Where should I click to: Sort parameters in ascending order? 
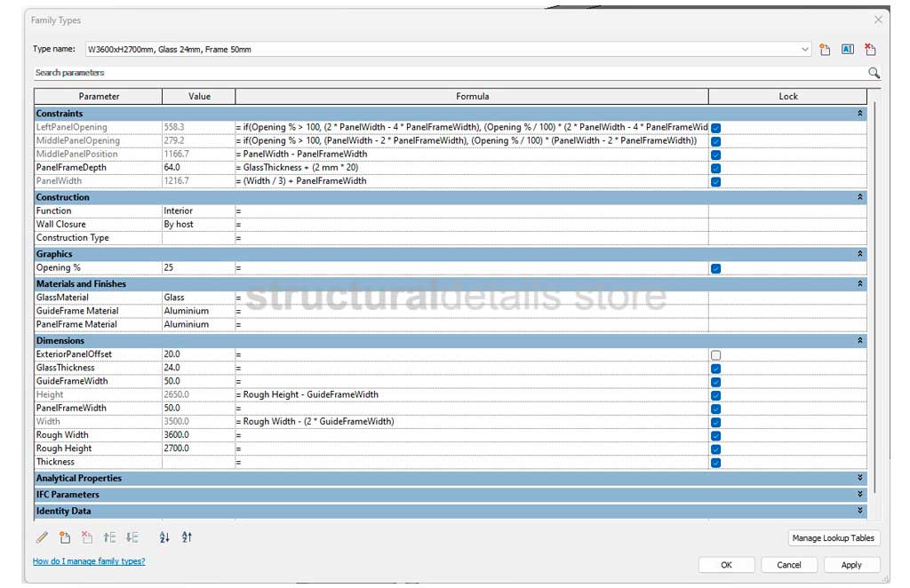pos(164,537)
